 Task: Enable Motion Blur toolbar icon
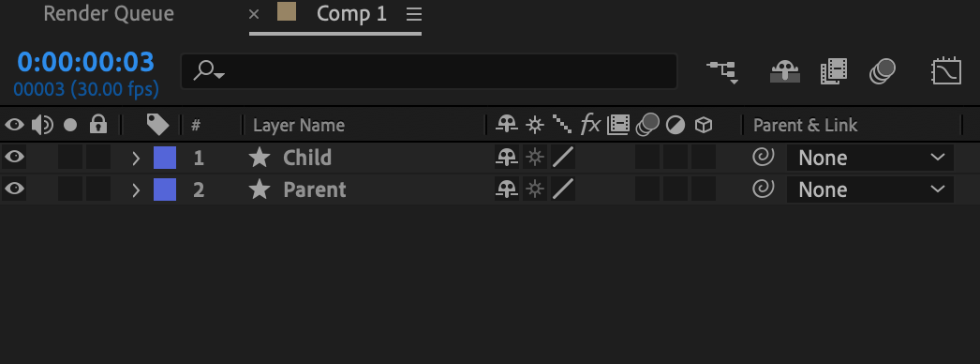tap(882, 71)
